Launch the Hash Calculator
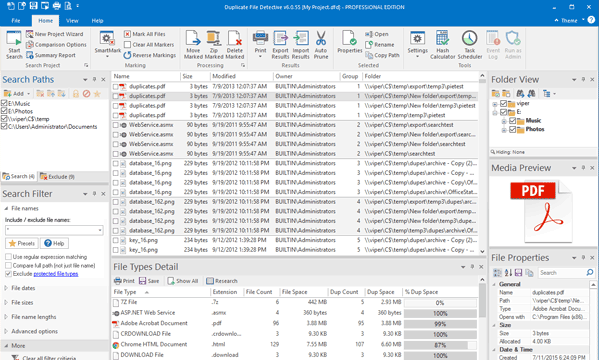 pyautogui.click(x=442, y=45)
